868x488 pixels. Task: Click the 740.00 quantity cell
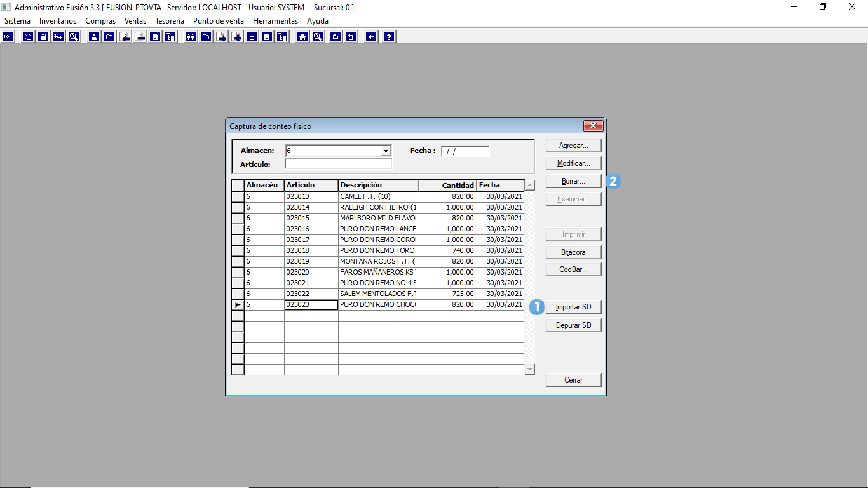(448, 250)
